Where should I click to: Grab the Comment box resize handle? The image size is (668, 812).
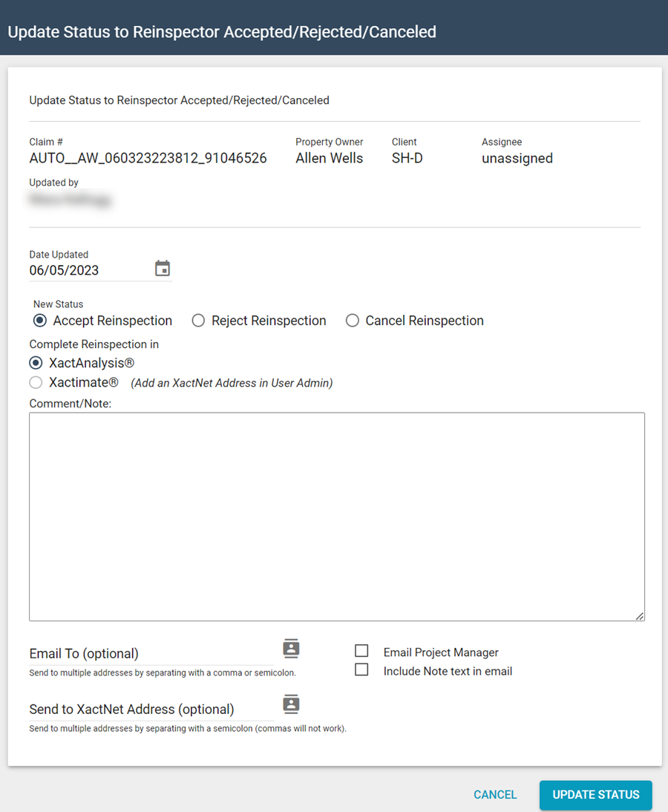[x=640, y=615]
